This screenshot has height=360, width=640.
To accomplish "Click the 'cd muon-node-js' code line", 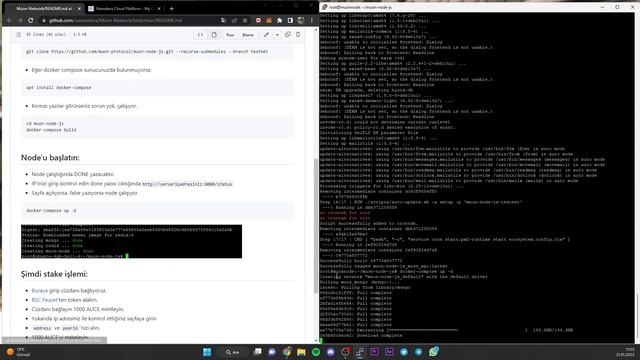I will 45,123.
